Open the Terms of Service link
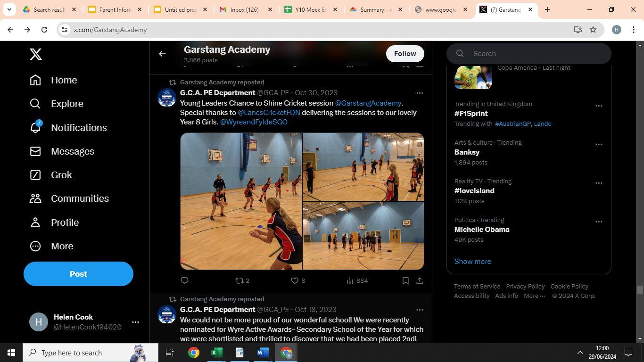 [x=477, y=287]
